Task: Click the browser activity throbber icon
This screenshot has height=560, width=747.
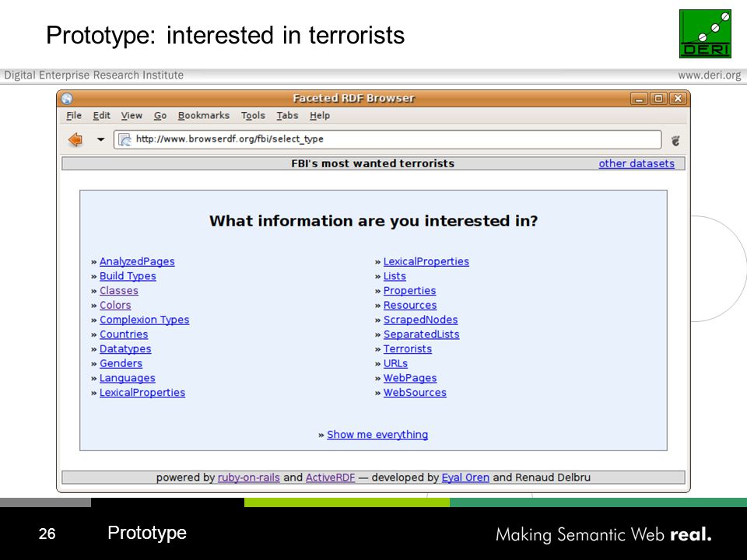Action: click(x=675, y=141)
